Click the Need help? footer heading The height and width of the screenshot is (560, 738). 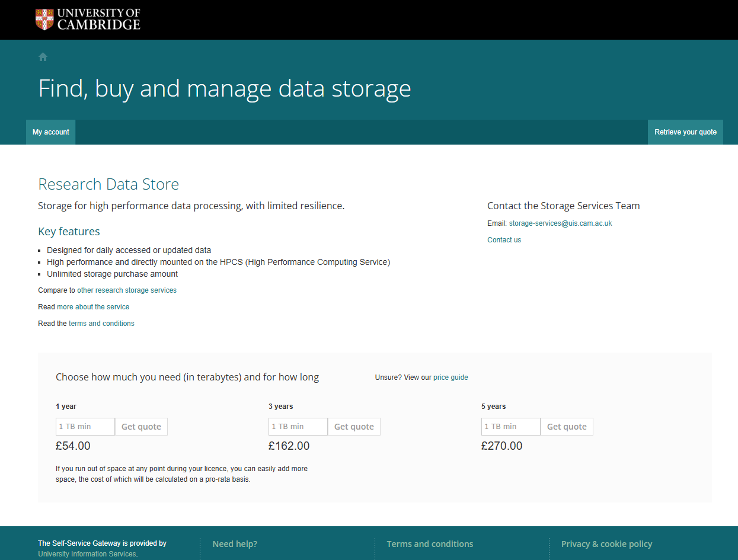pos(235,544)
